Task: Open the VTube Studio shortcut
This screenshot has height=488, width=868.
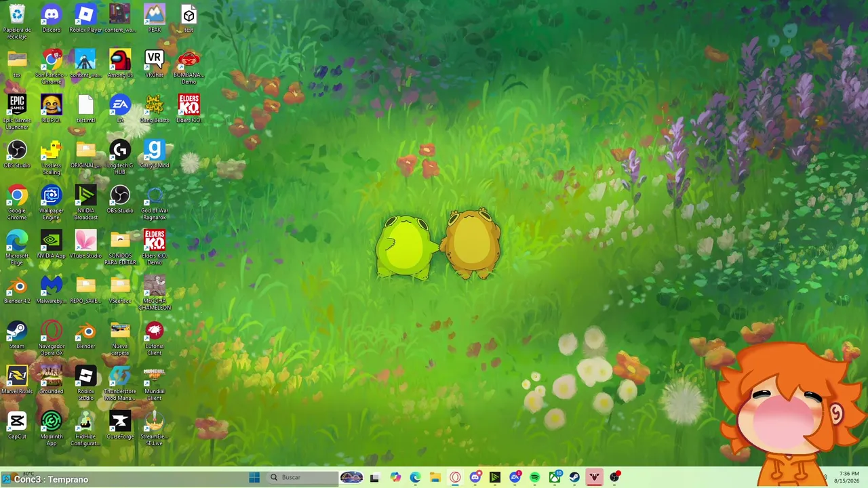Action: [85, 245]
